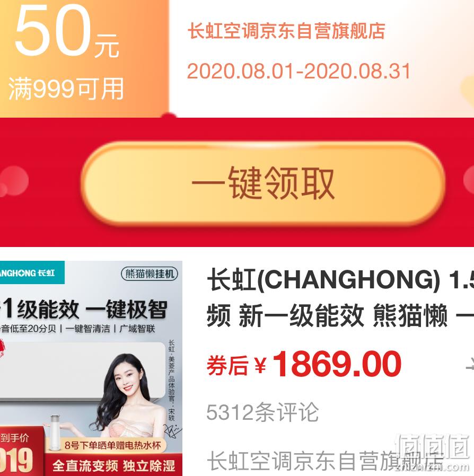Tap the 满999可用 coupon condition text
The height and width of the screenshot is (476, 474).
click(x=66, y=89)
